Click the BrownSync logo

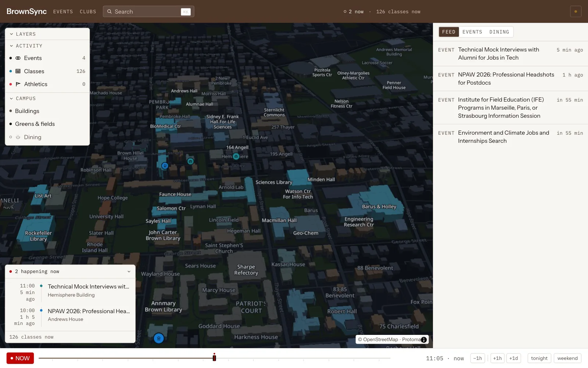click(x=26, y=11)
